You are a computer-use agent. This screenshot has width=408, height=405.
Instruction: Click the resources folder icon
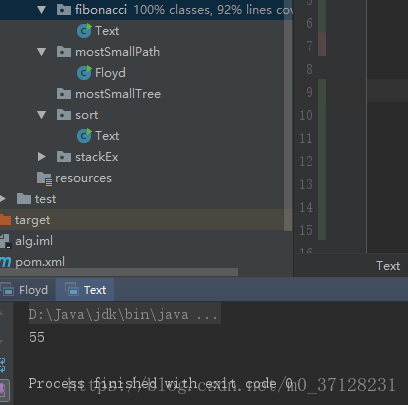pyautogui.click(x=44, y=179)
